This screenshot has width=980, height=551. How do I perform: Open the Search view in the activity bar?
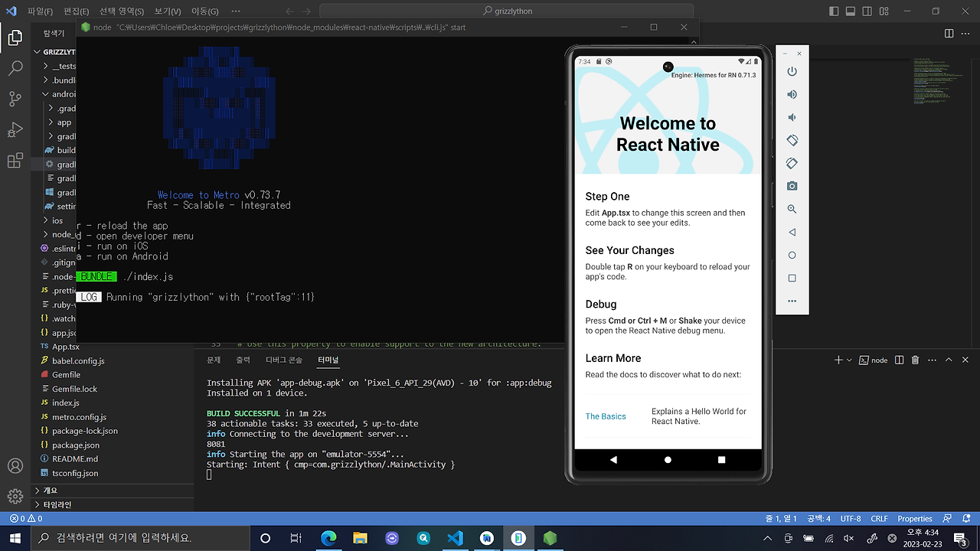[15, 68]
